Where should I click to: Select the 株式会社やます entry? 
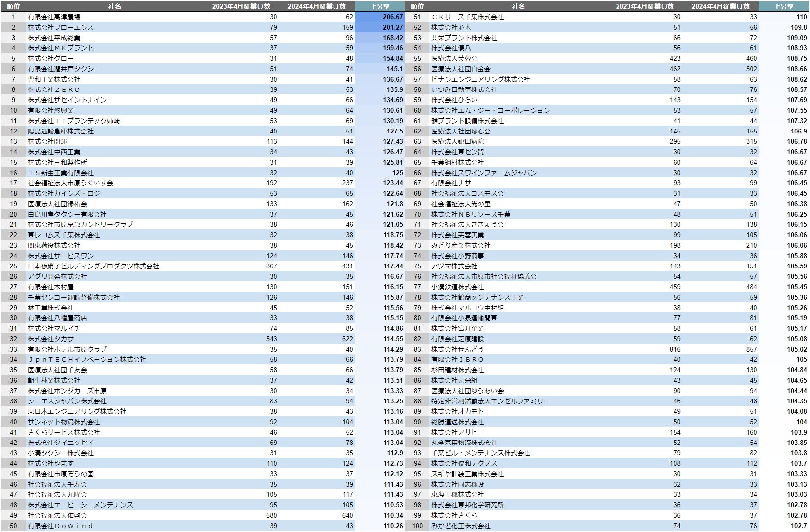[x=50, y=463]
